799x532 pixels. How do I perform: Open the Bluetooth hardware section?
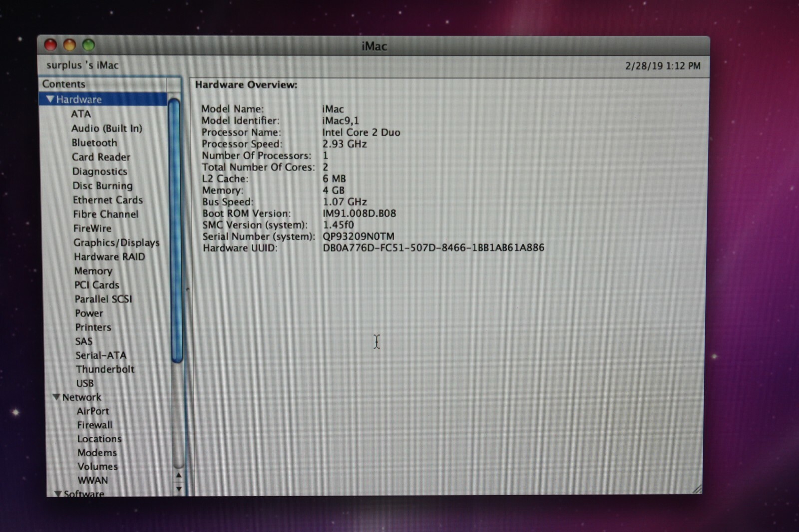coord(94,143)
